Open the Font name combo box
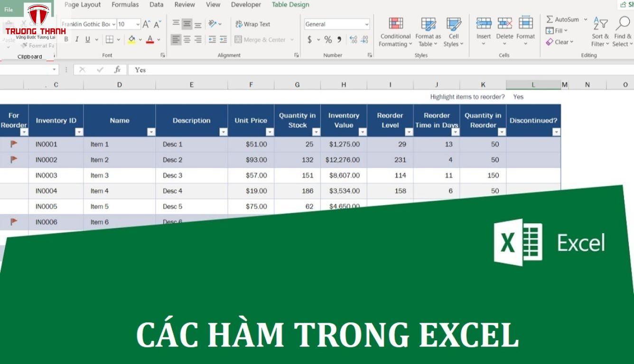Image resolution: width=634 pixels, height=364 pixels. [x=88, y=24]
